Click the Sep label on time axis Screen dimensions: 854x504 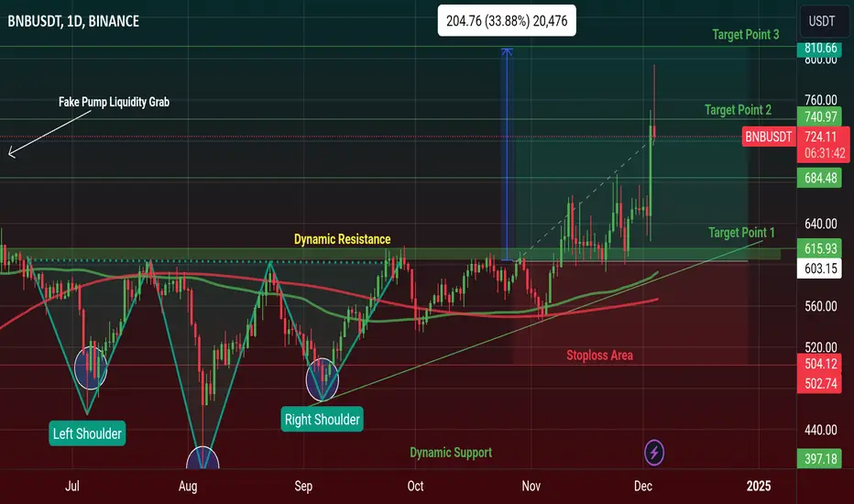point(303,486)
